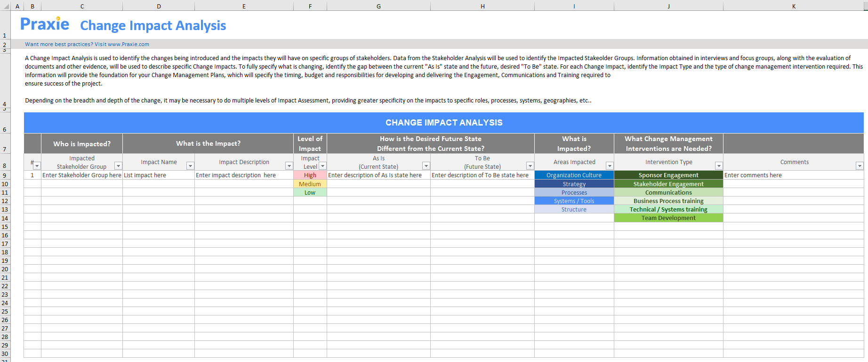Image resolution: width=868 pixels, height=362 pixels.
Task: Select the Strategy area cell
Action: point(574,184)
